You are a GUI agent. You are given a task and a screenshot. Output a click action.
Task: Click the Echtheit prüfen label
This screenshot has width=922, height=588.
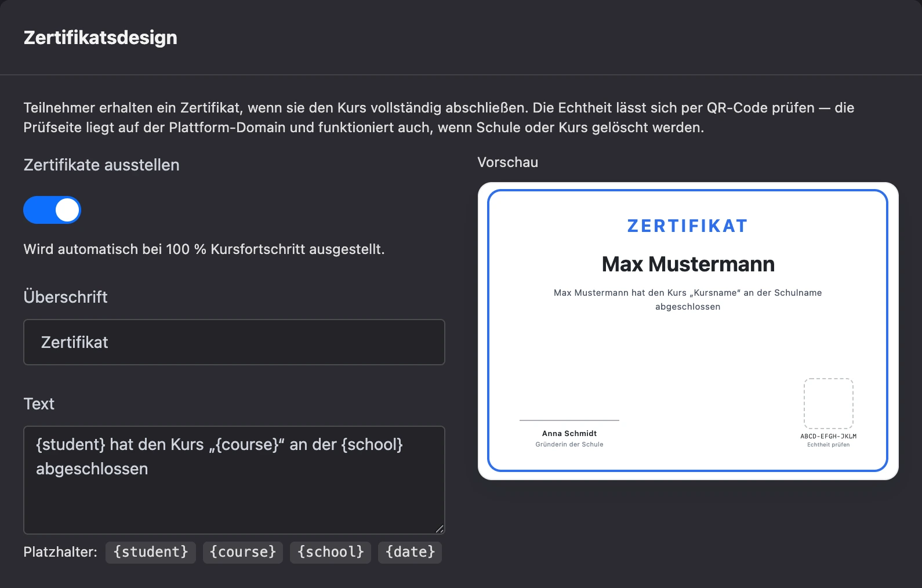click(x=829, y=445)
